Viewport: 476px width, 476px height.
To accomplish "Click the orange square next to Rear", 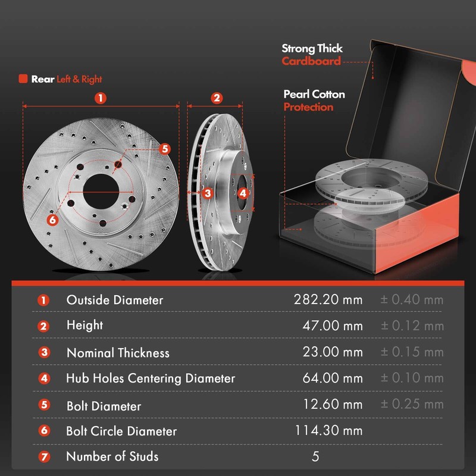I will [x=23, y=79].
